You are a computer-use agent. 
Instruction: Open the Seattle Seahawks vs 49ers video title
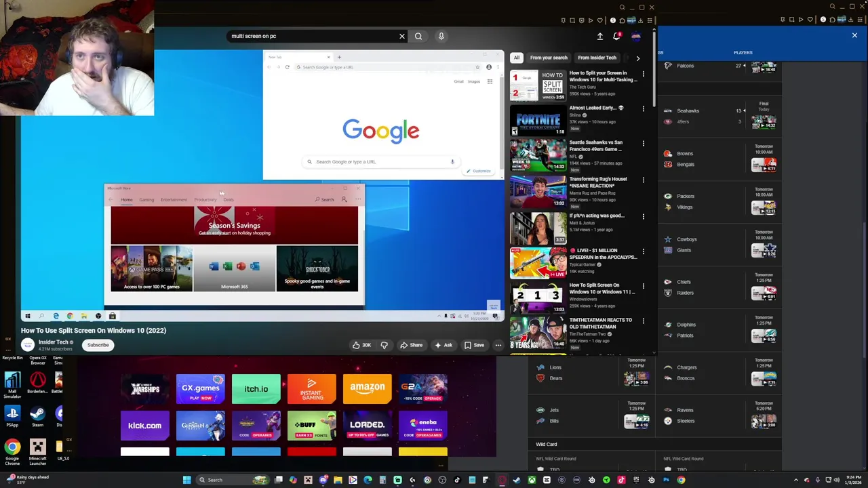point(596,146)
